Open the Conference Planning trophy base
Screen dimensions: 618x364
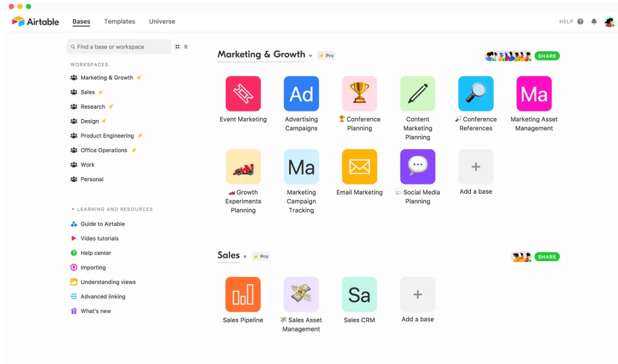[359, 93]
